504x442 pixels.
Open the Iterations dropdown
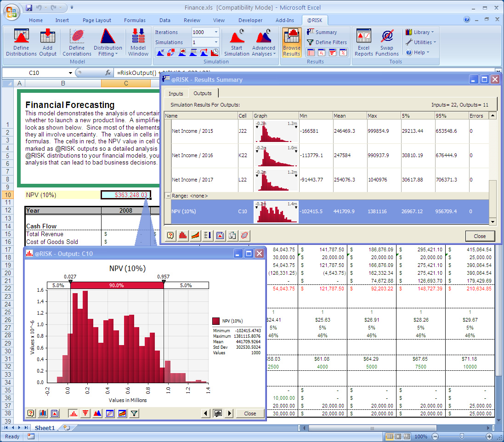coord(216,32)
